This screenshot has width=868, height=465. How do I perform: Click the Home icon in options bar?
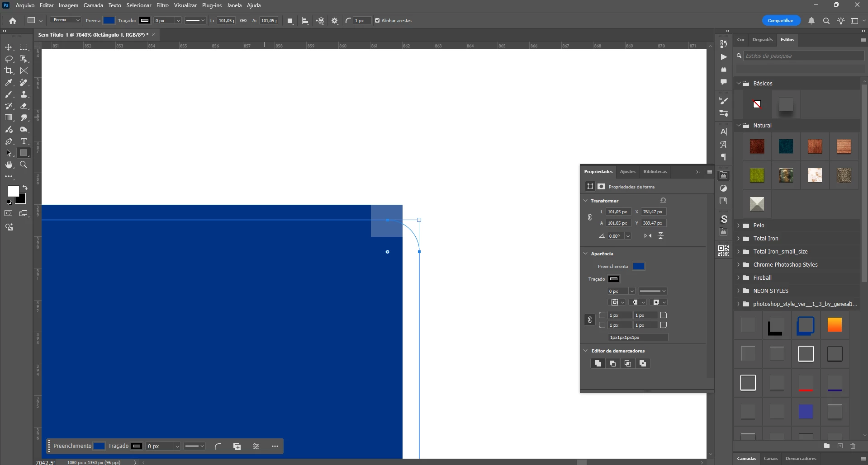point(13,21)
